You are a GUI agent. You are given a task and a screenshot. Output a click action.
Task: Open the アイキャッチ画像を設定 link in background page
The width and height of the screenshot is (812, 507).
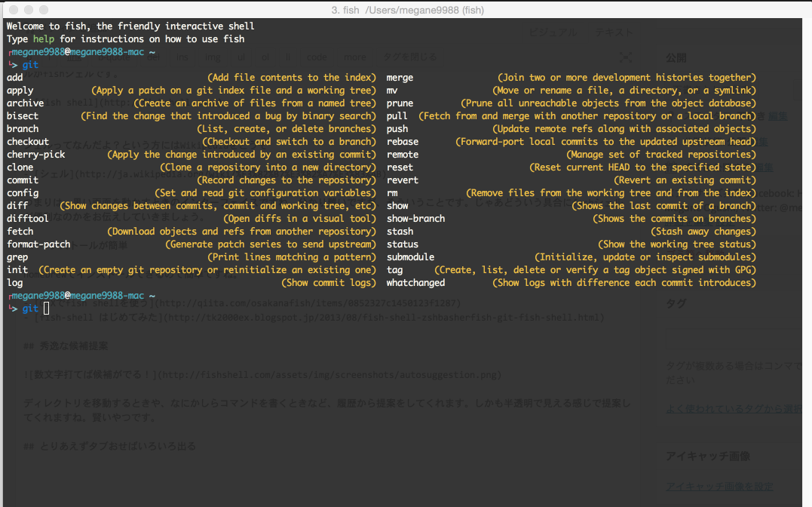point(719,487)
